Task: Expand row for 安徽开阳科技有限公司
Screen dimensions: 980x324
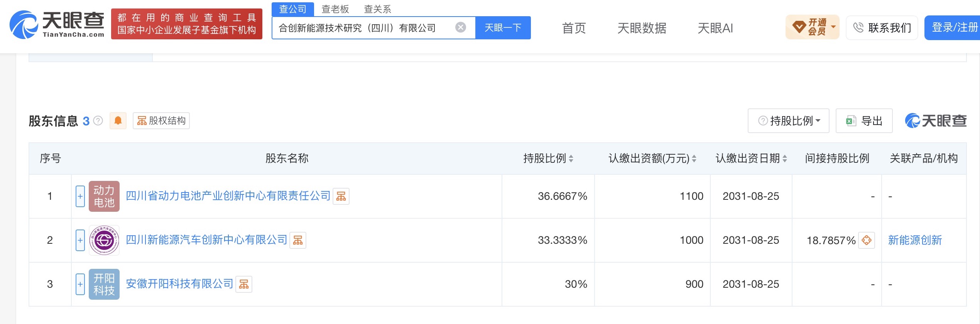Action: pos(80,284)
